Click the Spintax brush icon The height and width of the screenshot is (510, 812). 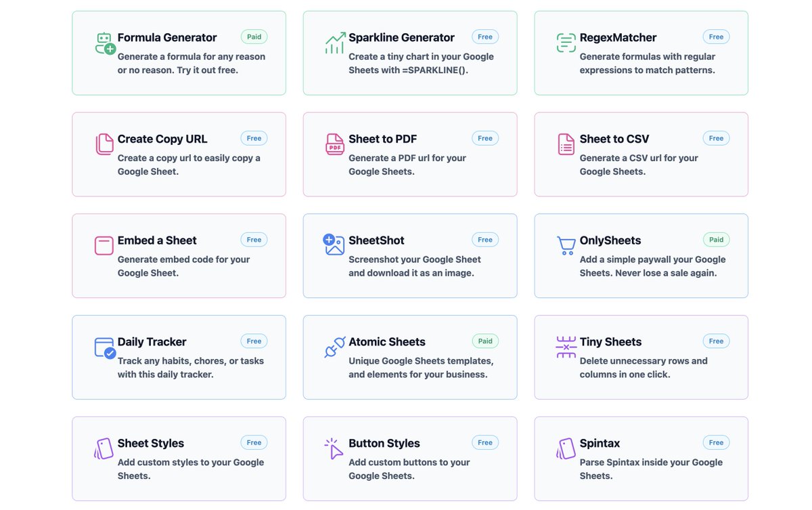566,448
